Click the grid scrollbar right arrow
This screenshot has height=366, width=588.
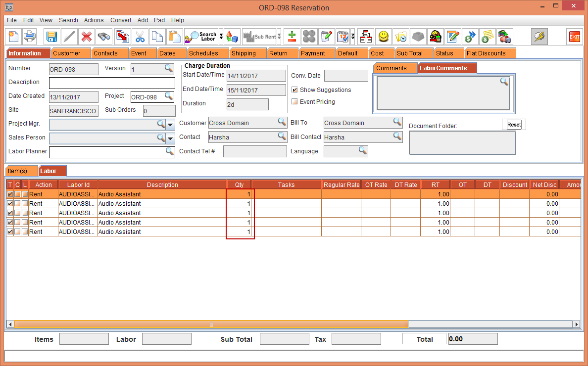tap(577, 324)
